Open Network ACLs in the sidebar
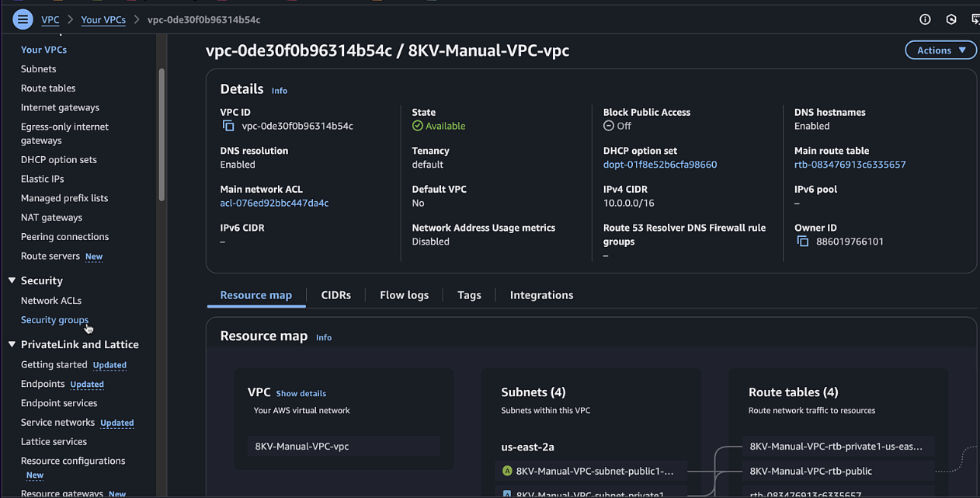This screenshot has width=980, height=498. tap(51, 301)
